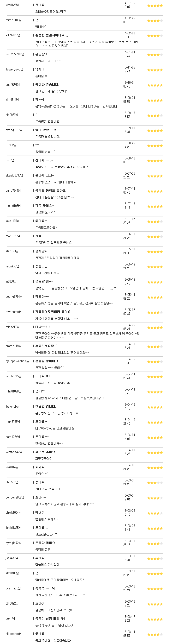Open review titled 정통에어로빅이라 좋아요
Image resolution: width=190 pixels, height=644 pixels.
[53, 312]
